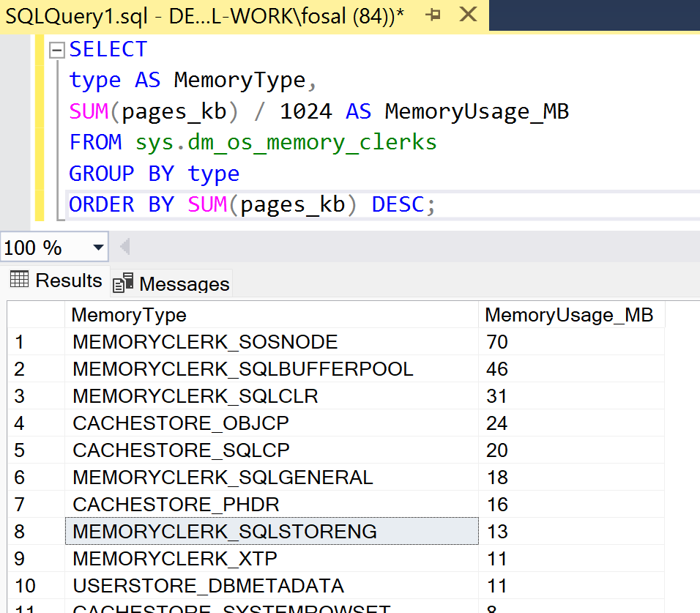Pin the SQLQuery1.sql document tab
700x613 pixels.
433,15
